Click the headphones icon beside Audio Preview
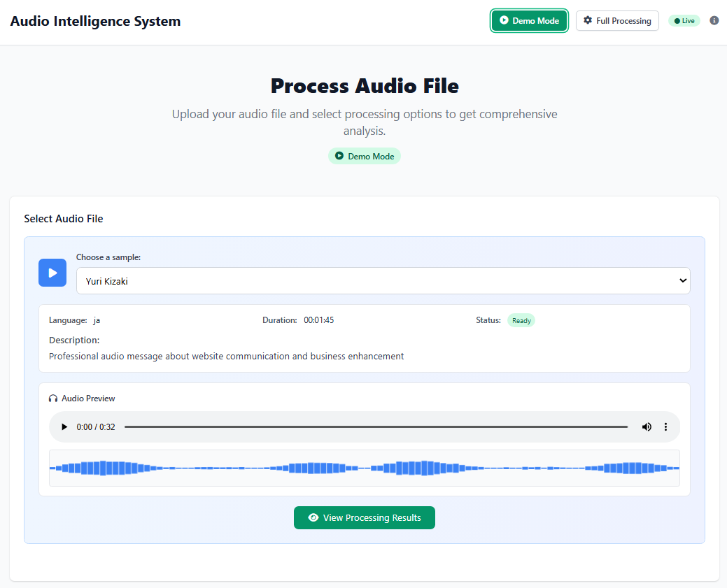 53,399
